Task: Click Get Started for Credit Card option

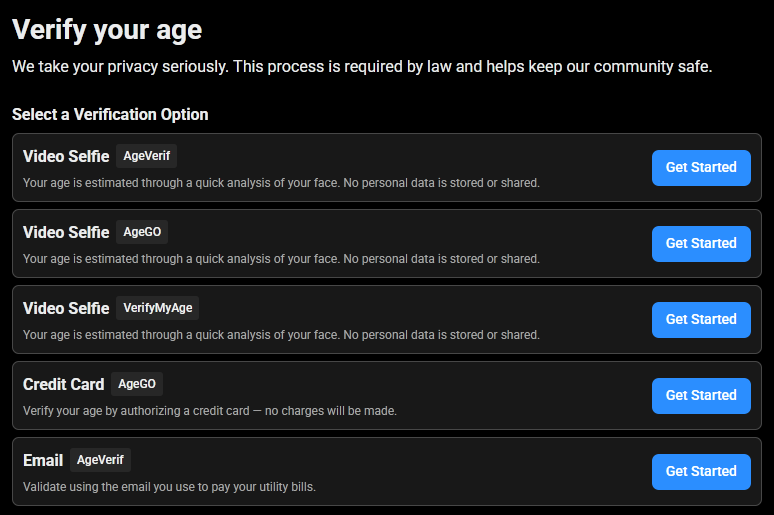Action: coord(701,396)
